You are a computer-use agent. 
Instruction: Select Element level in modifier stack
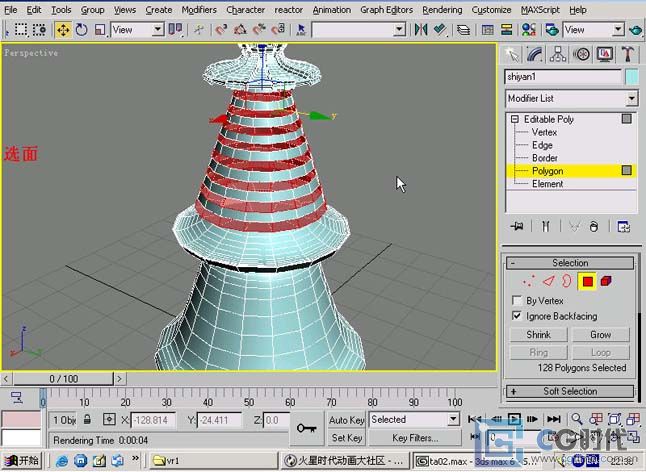tap(547, 184)
